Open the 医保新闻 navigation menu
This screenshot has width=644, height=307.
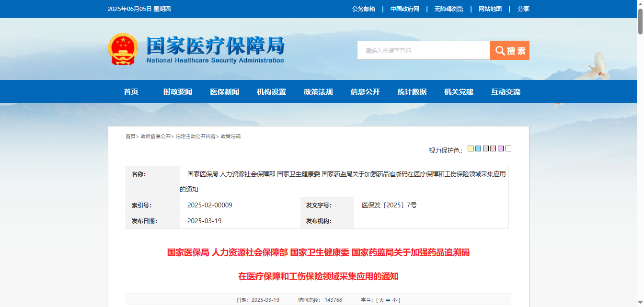point(224,92)
